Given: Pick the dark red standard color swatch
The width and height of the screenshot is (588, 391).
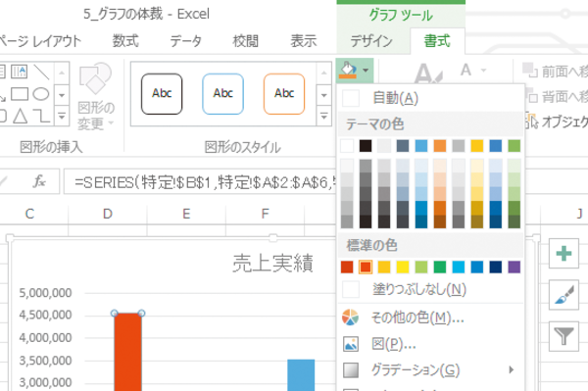Looking at the screenshot, I should coord(347,268).
